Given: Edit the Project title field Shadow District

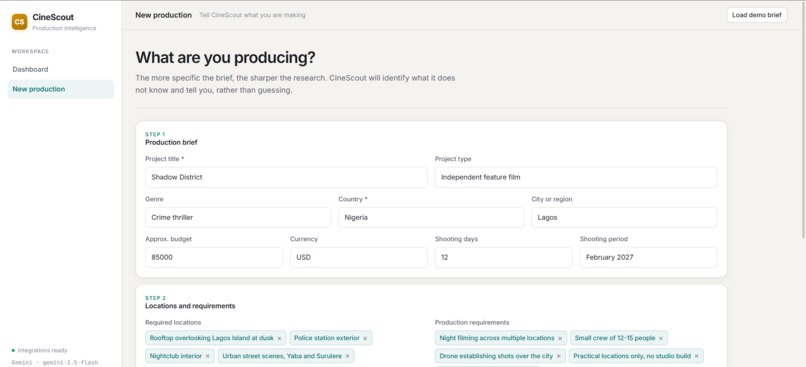Looking at the screenshot, I should 286,177.
